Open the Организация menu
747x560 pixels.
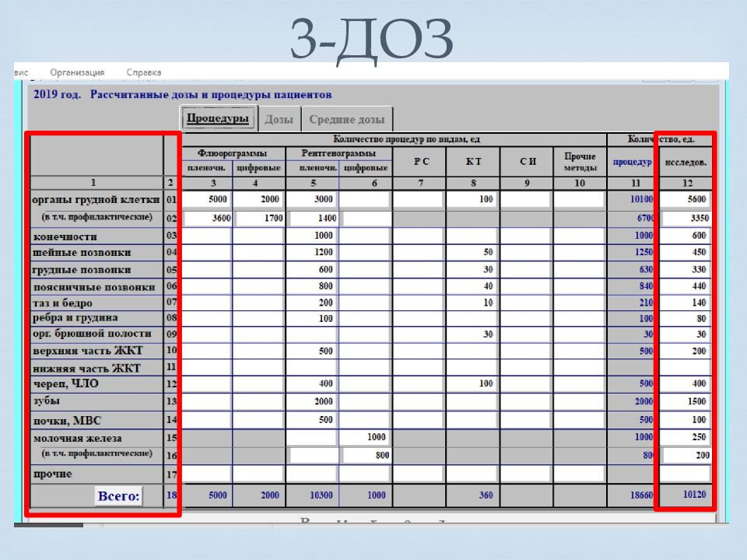(x=77, y=72)
